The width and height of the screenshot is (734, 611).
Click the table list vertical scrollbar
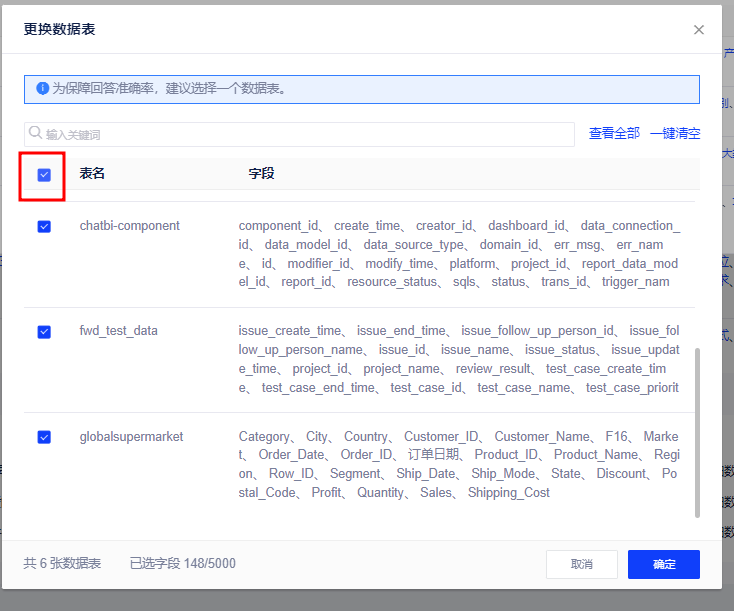[697, 432]
